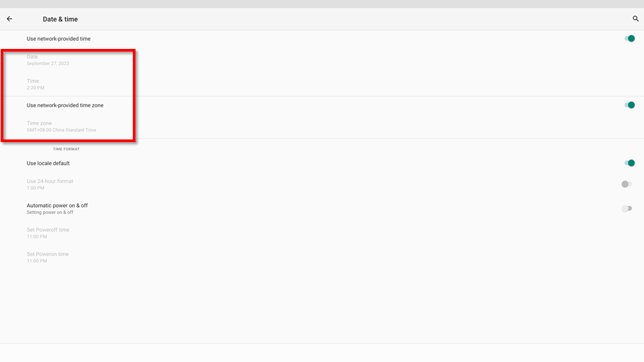Select the Time zone setting
The image size is (644, 362).
[x=61, y=126]
